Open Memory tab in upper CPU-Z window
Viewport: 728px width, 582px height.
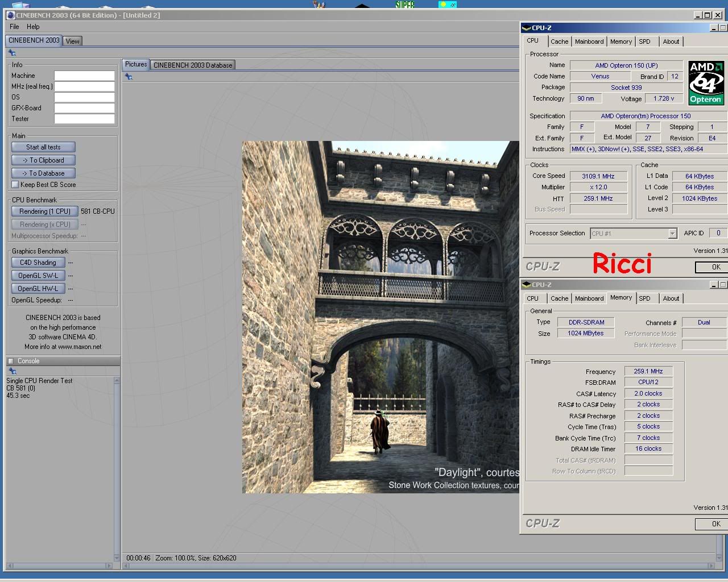[621, 41]
